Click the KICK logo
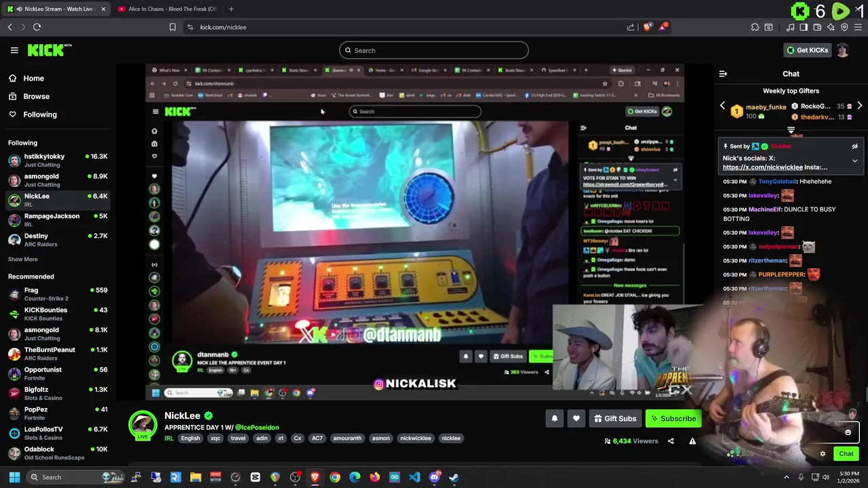Image resolution: width=868 pixels, height=488 pixels. 49,49
